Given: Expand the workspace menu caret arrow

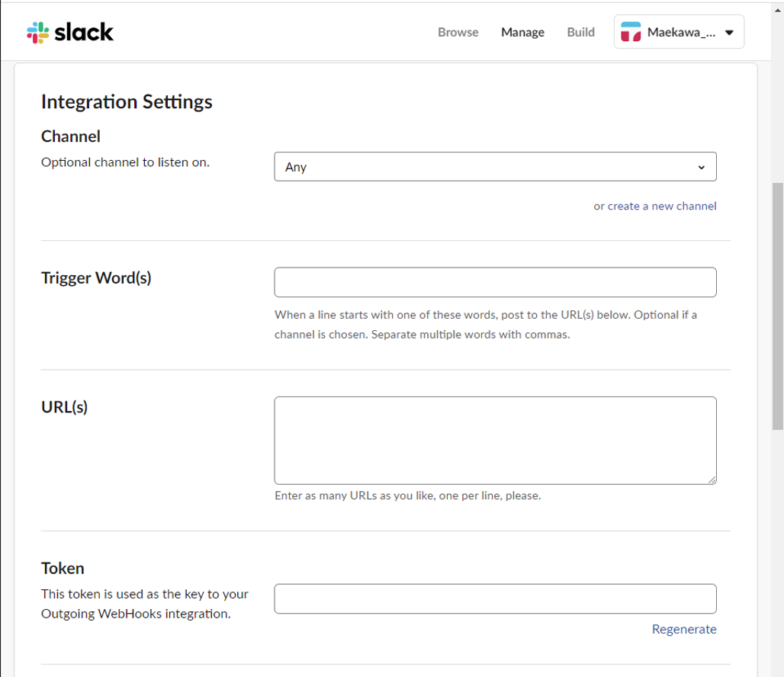Looking at the screenshot, I should click(729, 33).
